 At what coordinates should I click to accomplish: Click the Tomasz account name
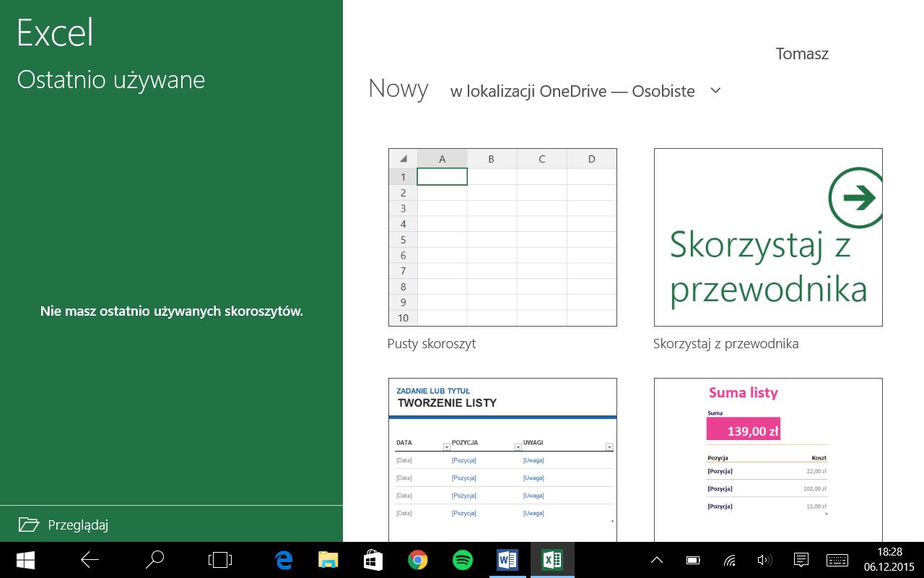(802, 53)
